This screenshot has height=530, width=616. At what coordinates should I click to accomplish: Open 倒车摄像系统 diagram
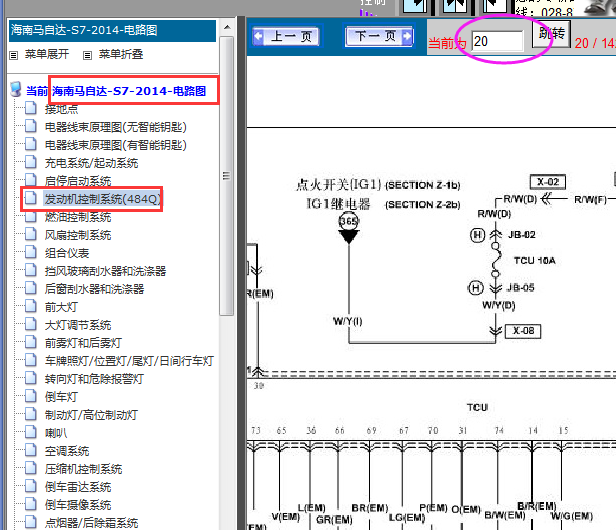[x=78, y=505]
